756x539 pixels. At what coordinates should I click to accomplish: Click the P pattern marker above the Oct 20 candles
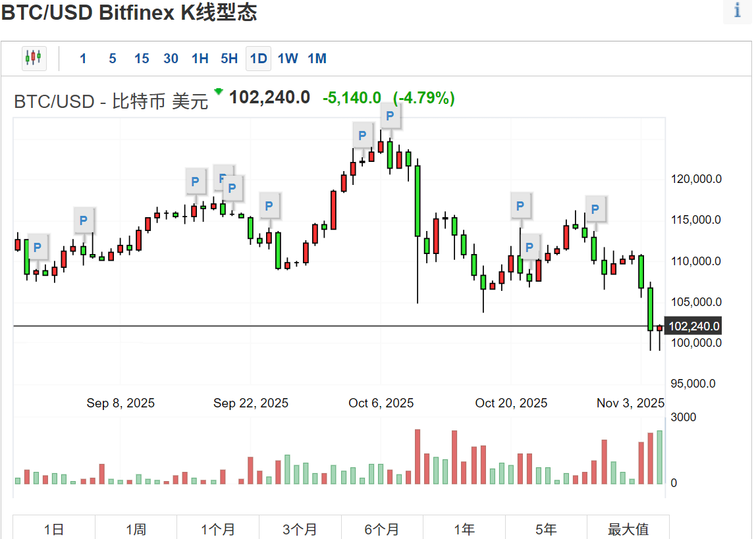click(x=521, y=205)
